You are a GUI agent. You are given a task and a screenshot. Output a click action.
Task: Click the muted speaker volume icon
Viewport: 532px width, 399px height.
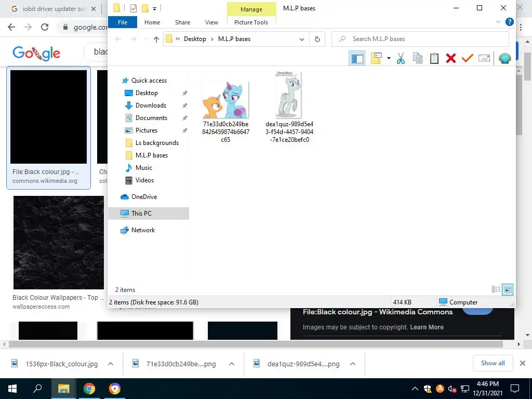click(452, 389)
